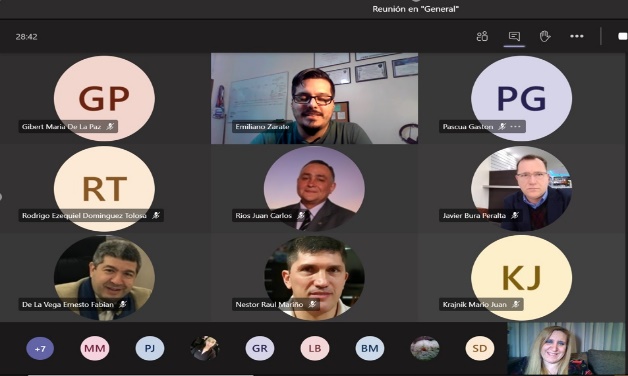Click the muted mic icon beside Rodrigo Ezequiel Dominguez Tolosa
This screenshot has width=628, height=376.
point(156,215)
